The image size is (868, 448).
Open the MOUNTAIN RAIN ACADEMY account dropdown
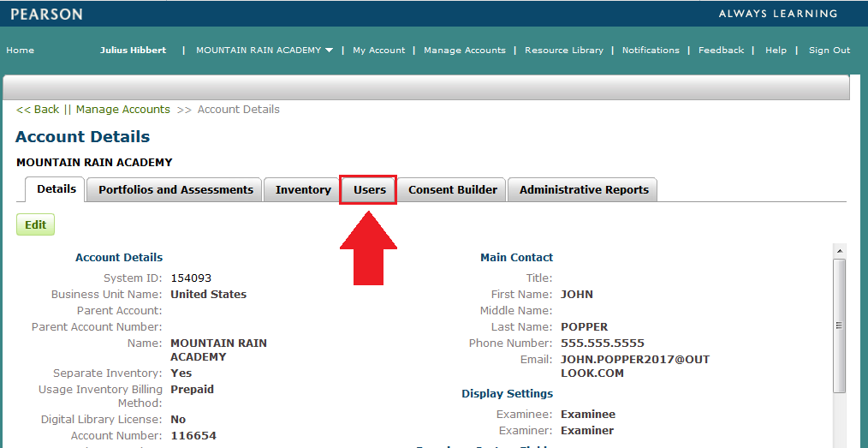(x=265, y=51)
